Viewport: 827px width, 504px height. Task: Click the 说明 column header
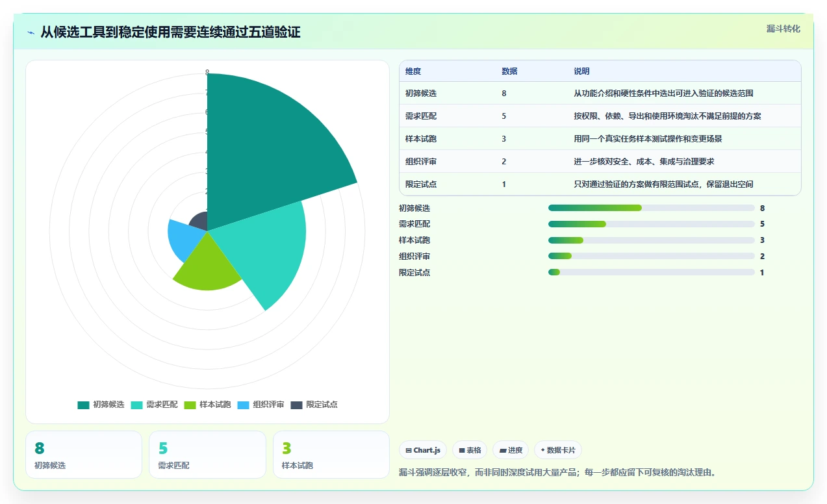581,71
